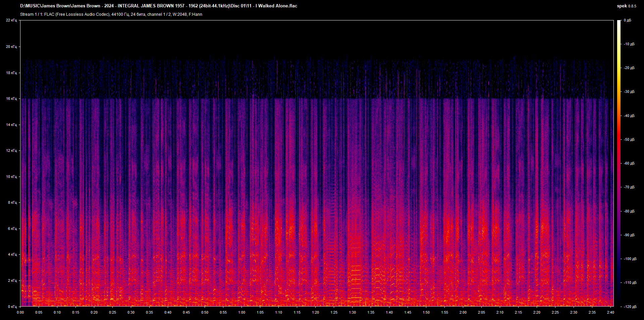
Task: Click the 1:00 time axis marker
Action: tap(241, 312)
